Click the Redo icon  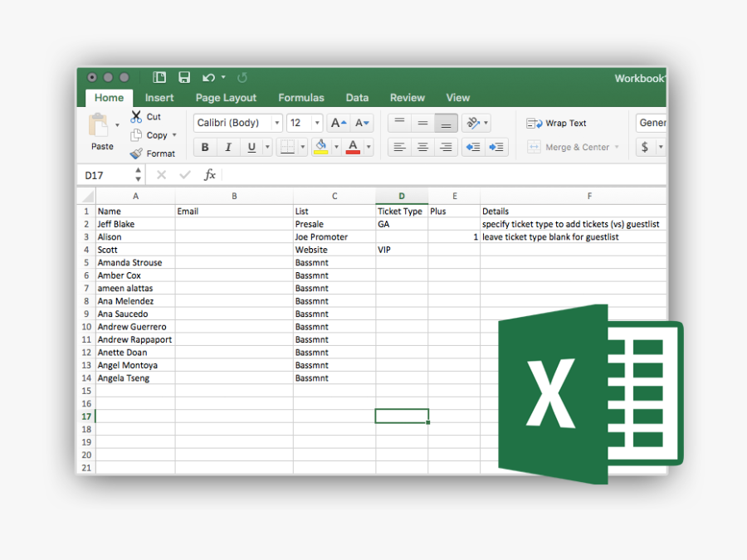(x=242, y=78)
